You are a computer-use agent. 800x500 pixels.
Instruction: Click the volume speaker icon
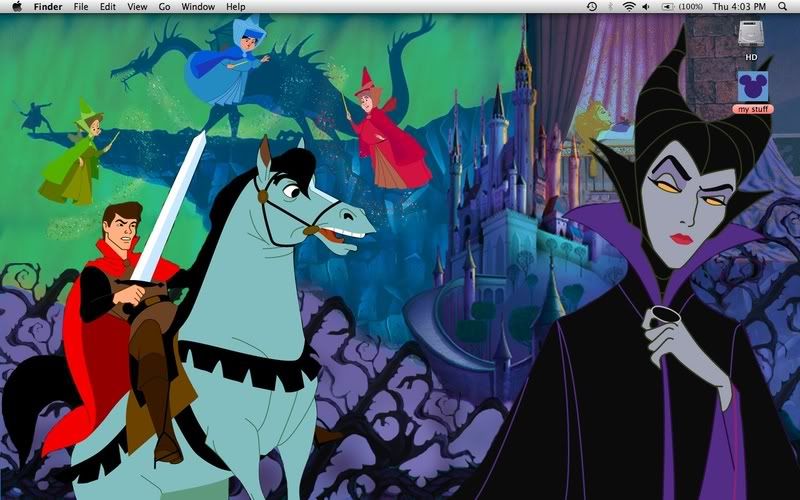[x=646, y=6]
